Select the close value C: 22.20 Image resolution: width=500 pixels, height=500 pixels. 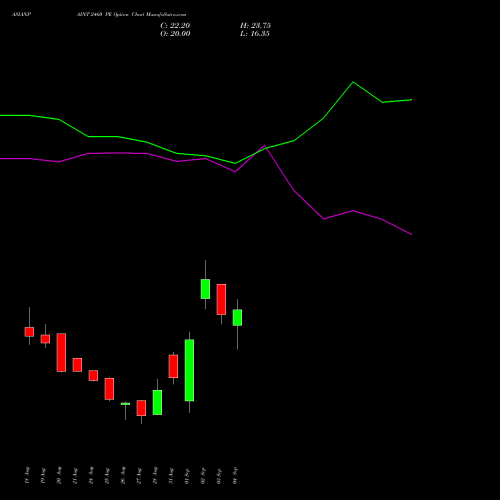point(175,26)
